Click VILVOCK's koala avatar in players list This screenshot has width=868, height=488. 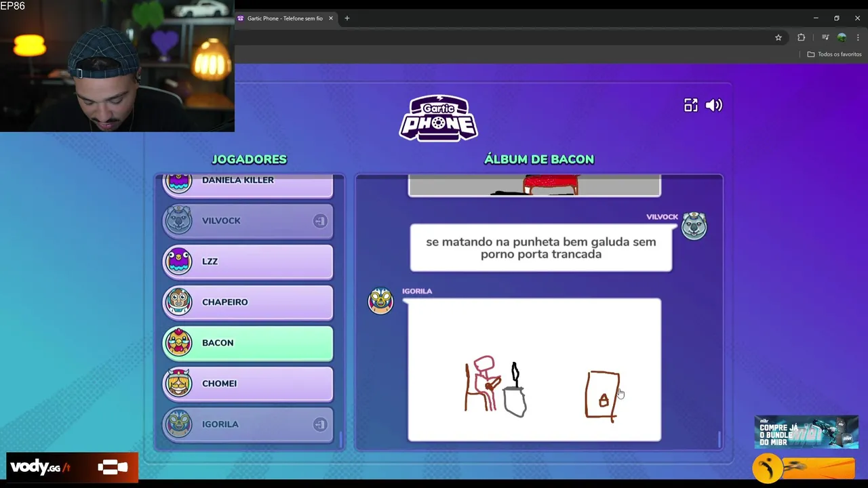[178, 220]
